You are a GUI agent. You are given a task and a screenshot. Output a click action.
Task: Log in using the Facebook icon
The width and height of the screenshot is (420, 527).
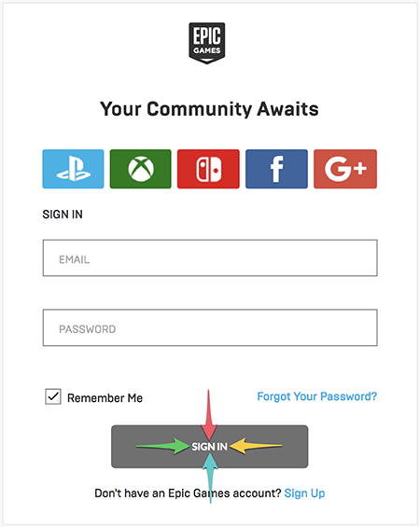click(x=276, y=169)
